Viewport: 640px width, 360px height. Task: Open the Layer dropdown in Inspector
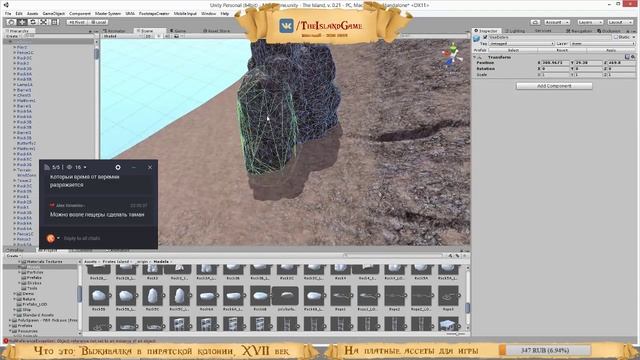click(602, 43)
